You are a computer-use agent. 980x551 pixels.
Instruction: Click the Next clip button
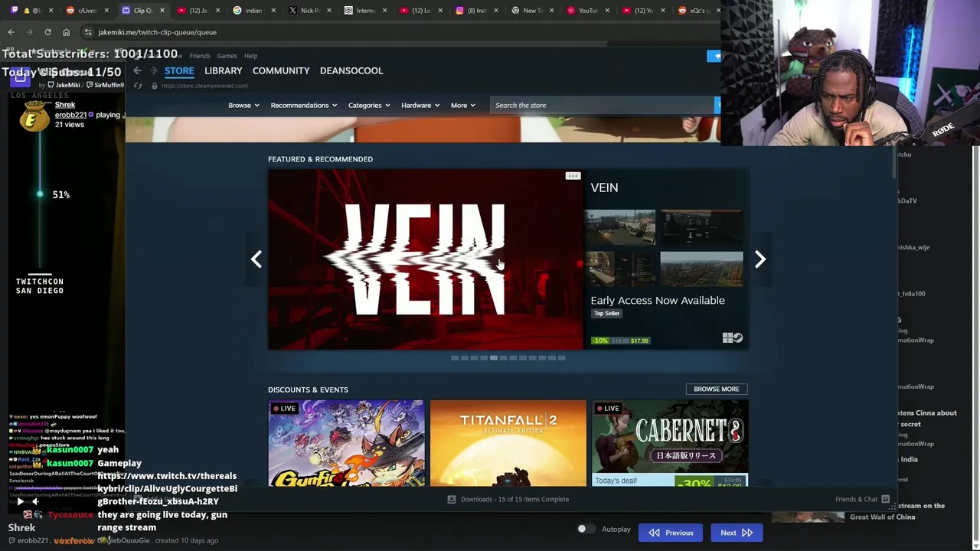point(737,533)
